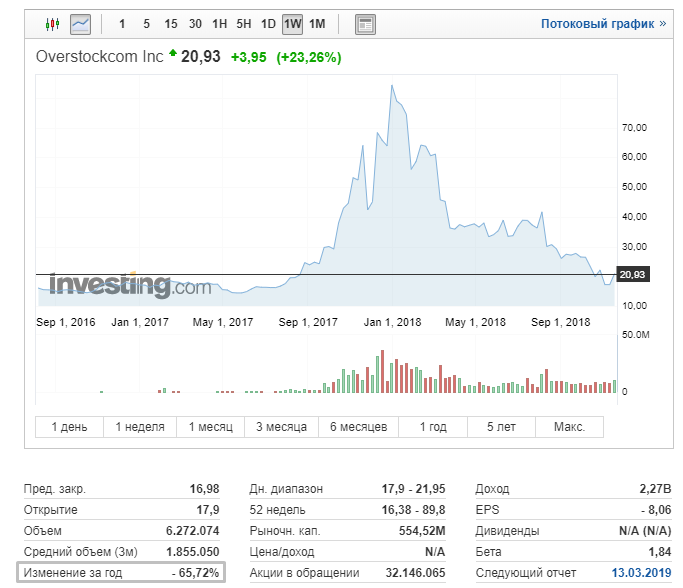683x588 pixels.
Task: Set chart interval to 15 minutes
Action: (171, 24)
